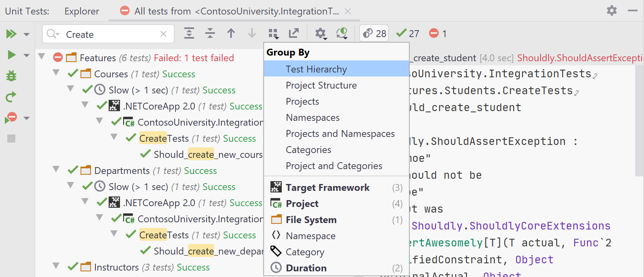Image resolution: width=644 pixels, height=277 pixels.
Task: Choose Project Structure grouping
Action: [336, 85]
